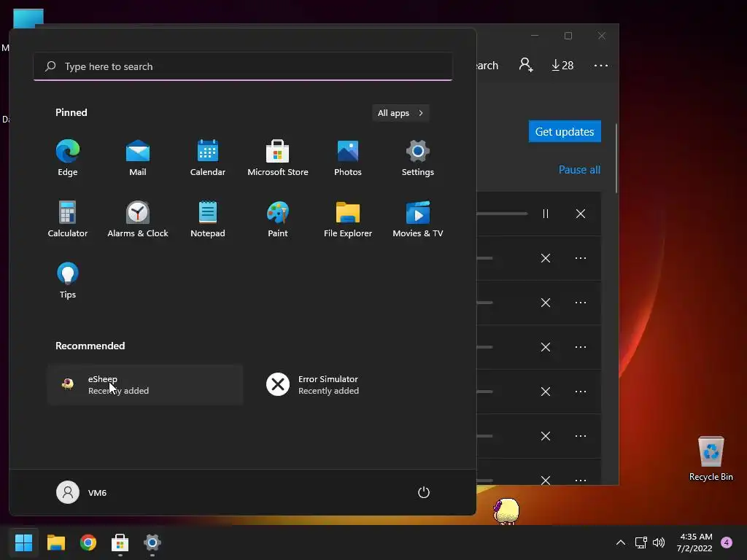Show hidden icons in system tray
This screenshot has height=560, width=747.
[x=620, y=542]
